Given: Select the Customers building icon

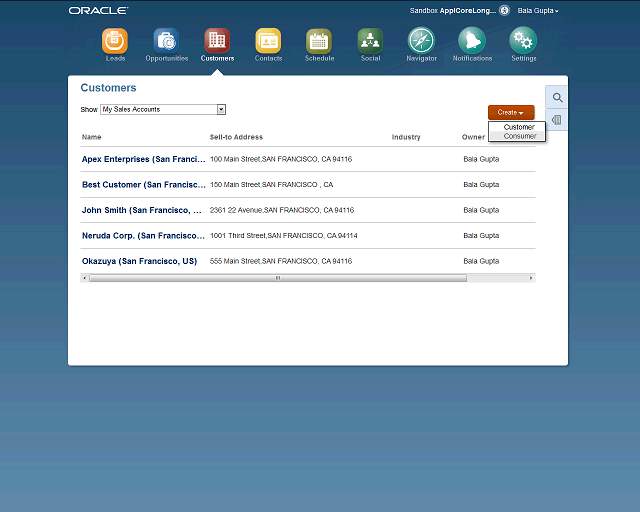Looking at the screenshot, I should pyautogui.click(x=217, y=41).
